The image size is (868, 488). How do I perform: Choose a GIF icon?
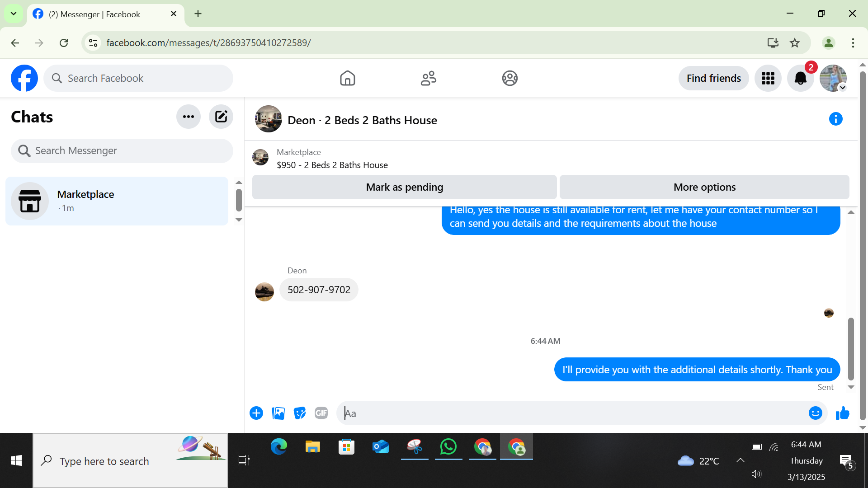click(321, 413)
